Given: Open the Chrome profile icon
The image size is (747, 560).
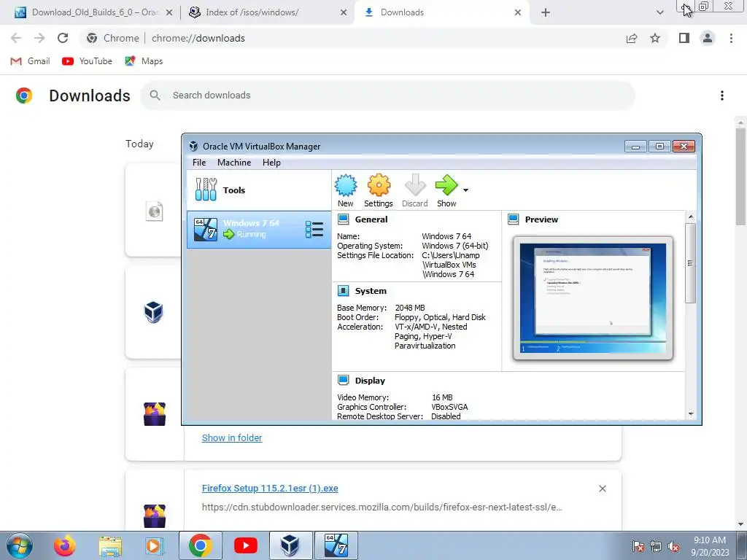Looking at the screenshot, I should coord(708,38).
